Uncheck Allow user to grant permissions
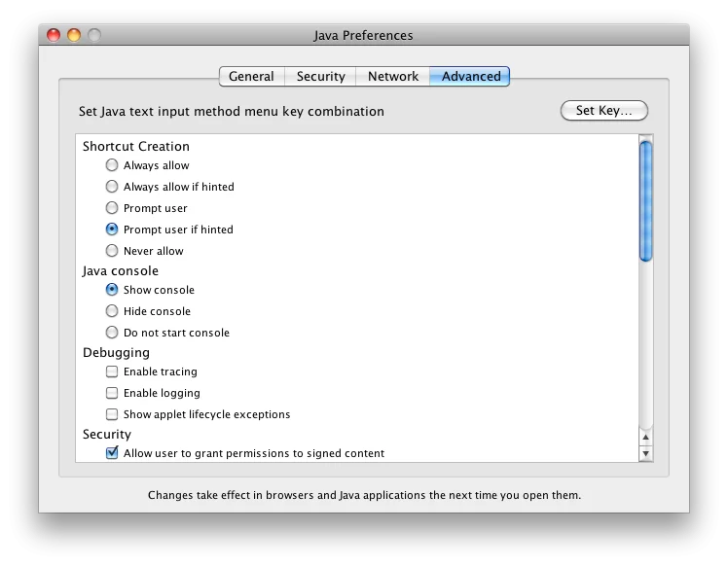Viewport: 728px width, 566px height. [x=112, y=452]
